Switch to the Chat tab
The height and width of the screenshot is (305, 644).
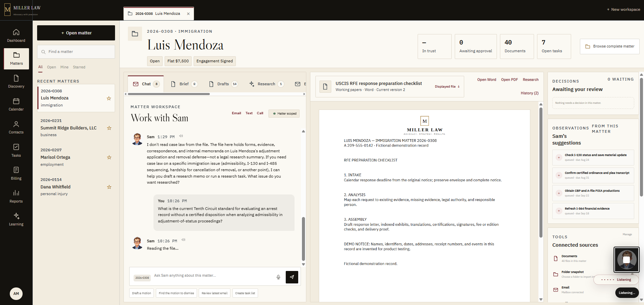click(146, 84)
